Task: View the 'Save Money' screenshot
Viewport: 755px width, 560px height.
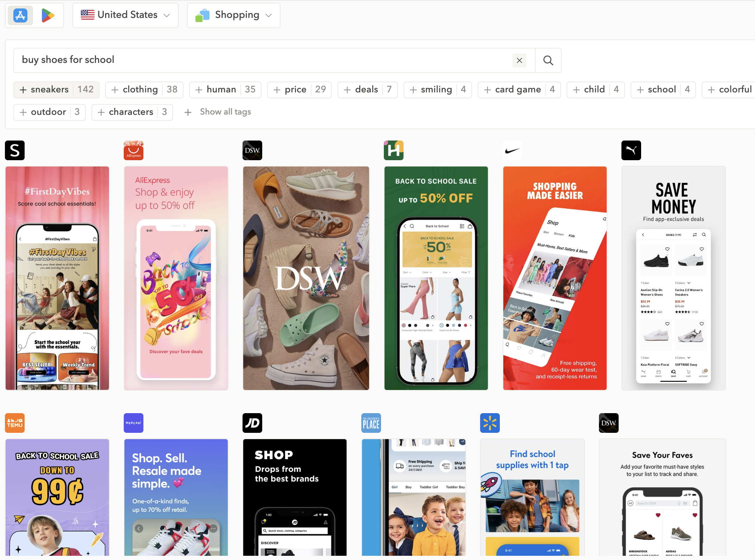Action: (x=674, y=278)
